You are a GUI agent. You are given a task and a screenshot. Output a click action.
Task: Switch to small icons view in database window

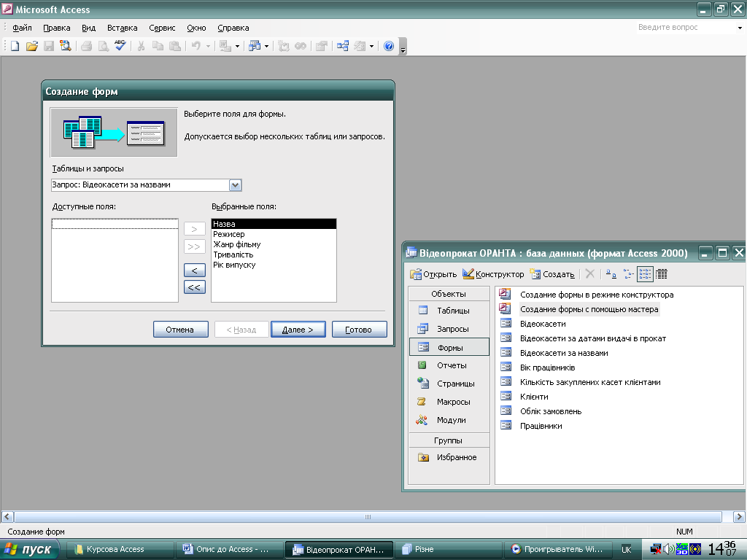[x=628, y=274]
